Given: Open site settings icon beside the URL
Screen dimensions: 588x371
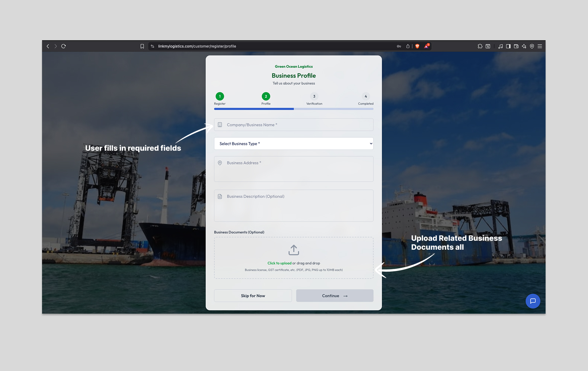Looking at the screenshot, I should pos(152,46).
